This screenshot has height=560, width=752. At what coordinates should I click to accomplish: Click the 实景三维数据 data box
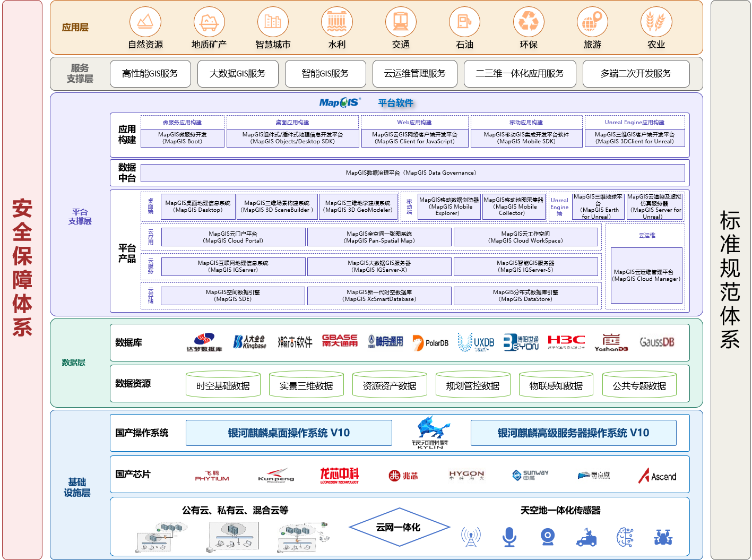[306, 385]
